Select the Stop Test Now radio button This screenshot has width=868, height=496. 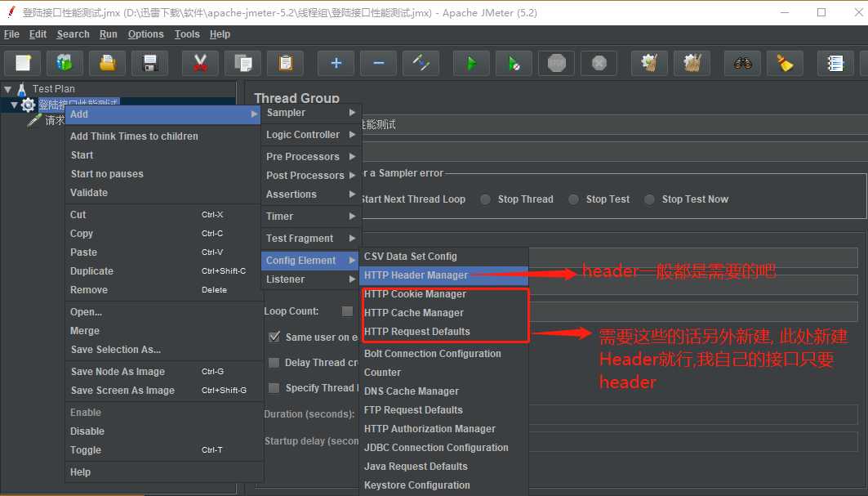[x=649, y=199]
